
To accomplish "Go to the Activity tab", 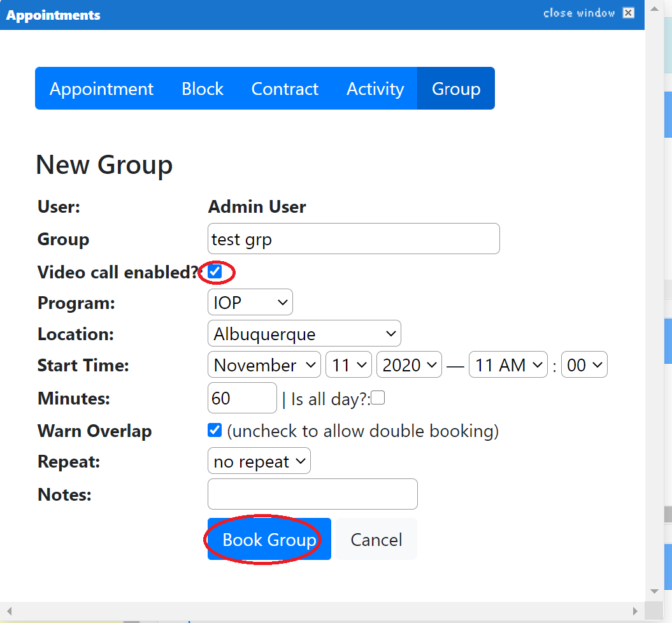I will point(375,89).
